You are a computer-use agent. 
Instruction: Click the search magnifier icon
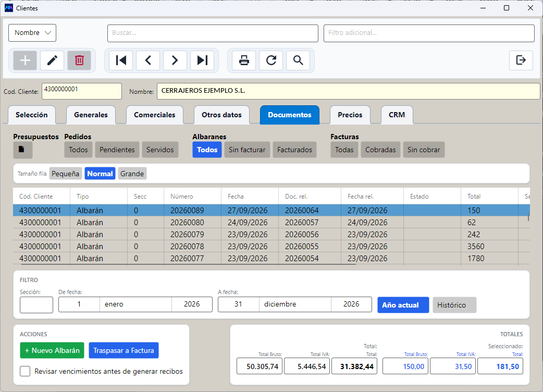(298, 60)
